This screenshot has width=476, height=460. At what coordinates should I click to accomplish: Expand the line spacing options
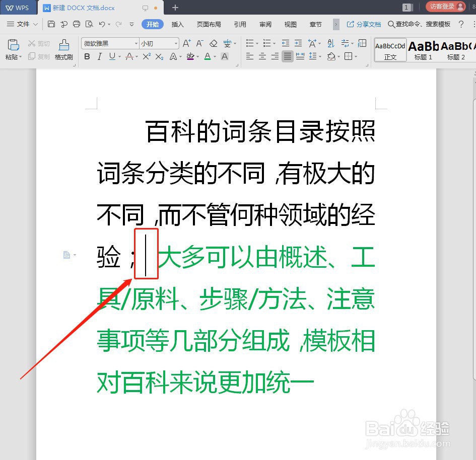coord(319,56)
